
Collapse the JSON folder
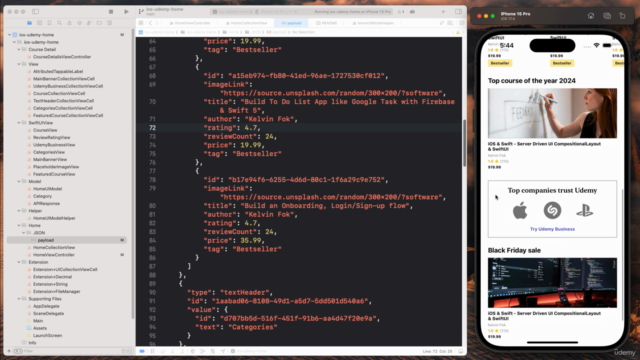[x=24, y=233]
